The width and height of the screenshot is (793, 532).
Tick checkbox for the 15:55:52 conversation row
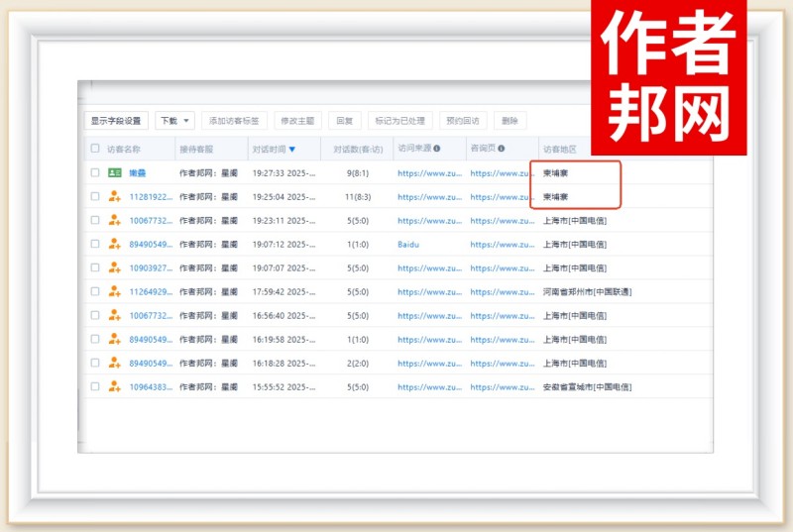(x=95, y=386)
